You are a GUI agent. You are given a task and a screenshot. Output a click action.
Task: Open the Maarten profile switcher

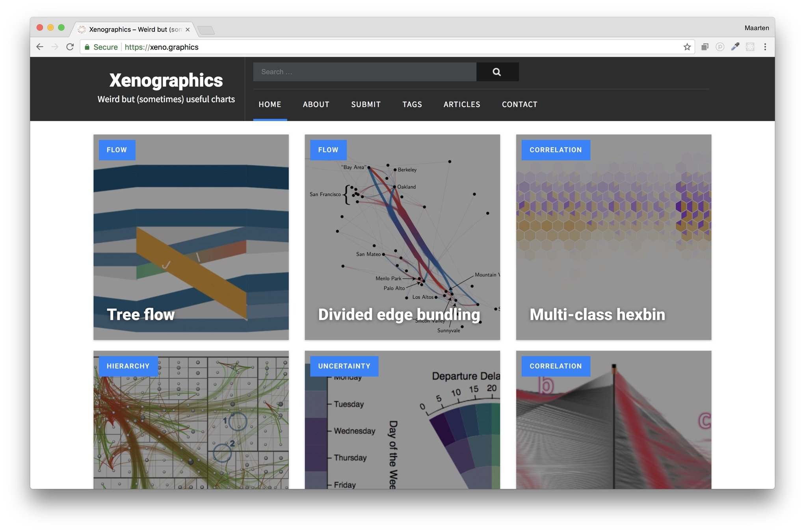point(756,28)
